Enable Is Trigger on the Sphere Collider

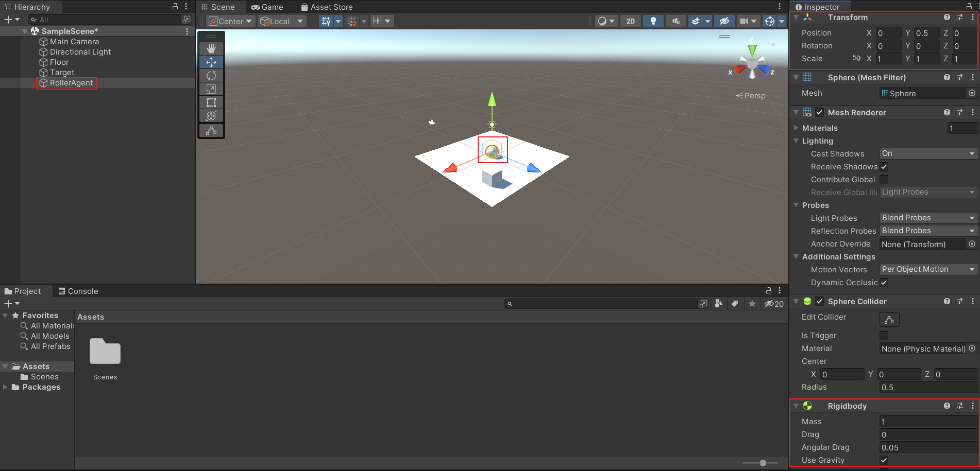(x=884, y=335)
